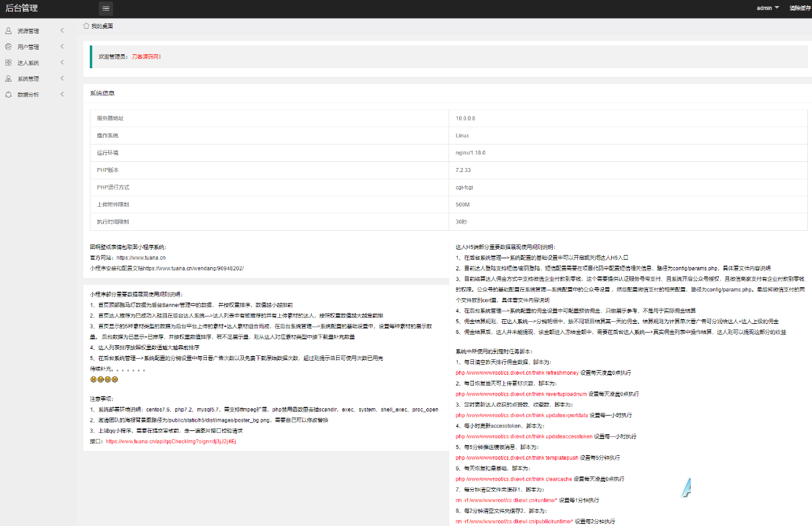The image size is (812, 526).
Task: Click the red 刀客源码网 administrator name
Action: (146, 57)
